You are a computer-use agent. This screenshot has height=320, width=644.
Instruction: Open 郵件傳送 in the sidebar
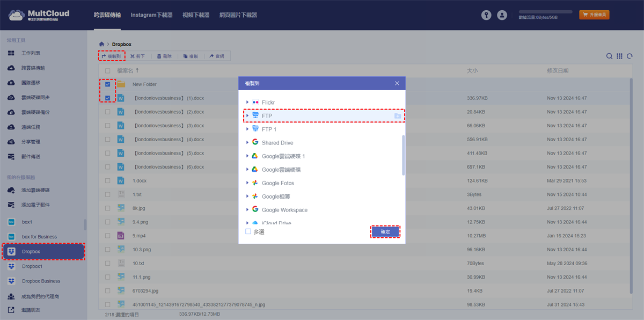tap(31, 157)
